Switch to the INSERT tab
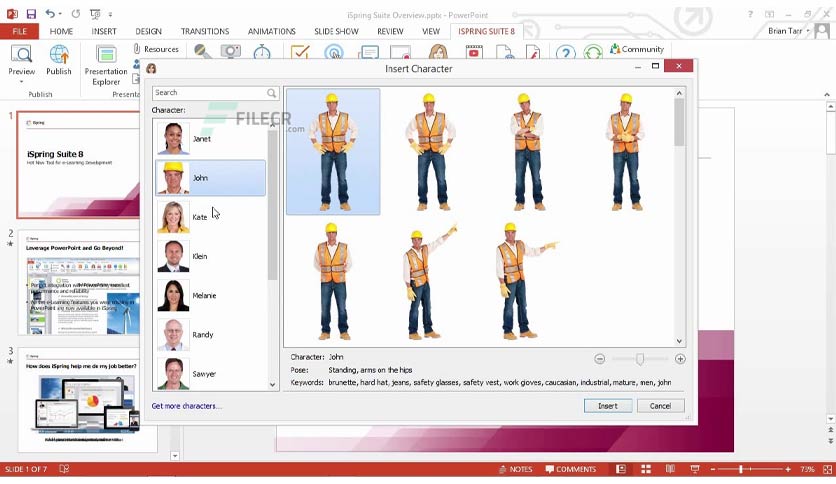 tap(104, 31)
